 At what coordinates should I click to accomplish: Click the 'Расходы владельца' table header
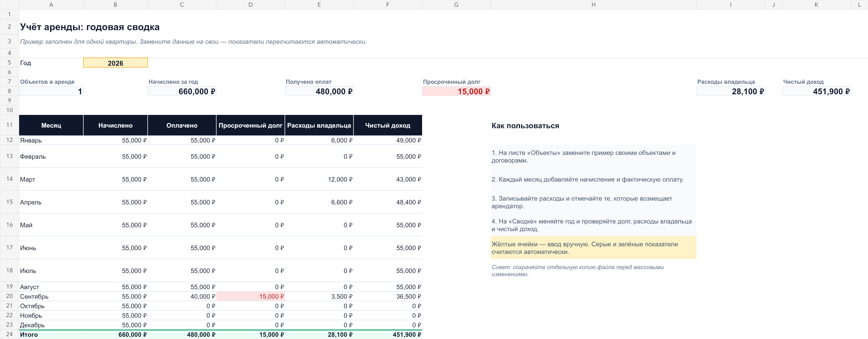point(319,125)
